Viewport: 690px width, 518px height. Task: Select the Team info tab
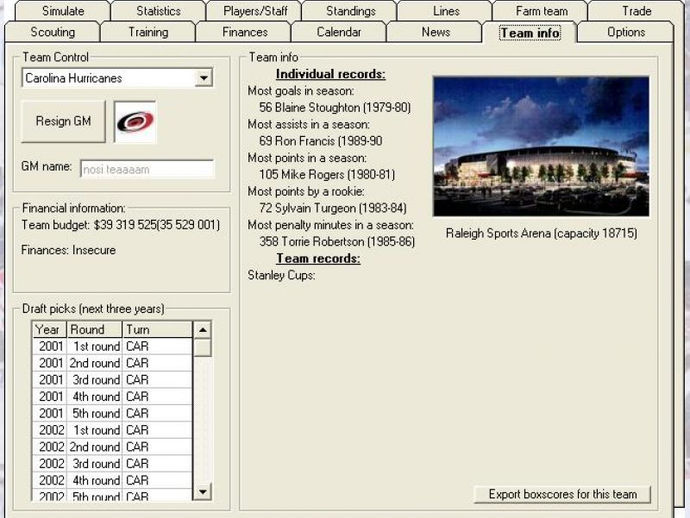pos(530,33)
